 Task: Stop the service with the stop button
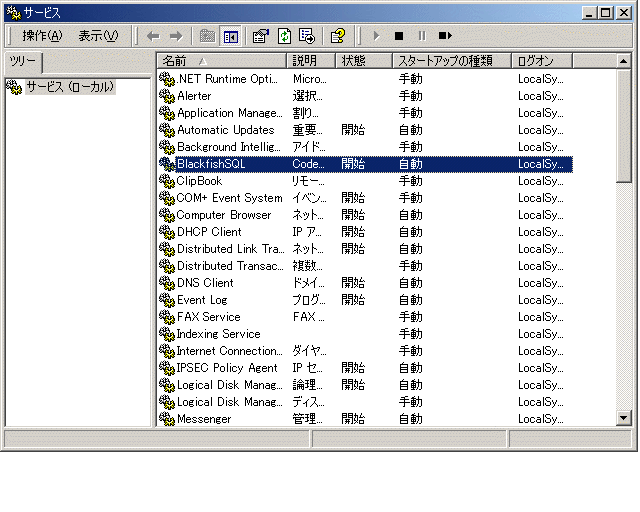(399, 36)
